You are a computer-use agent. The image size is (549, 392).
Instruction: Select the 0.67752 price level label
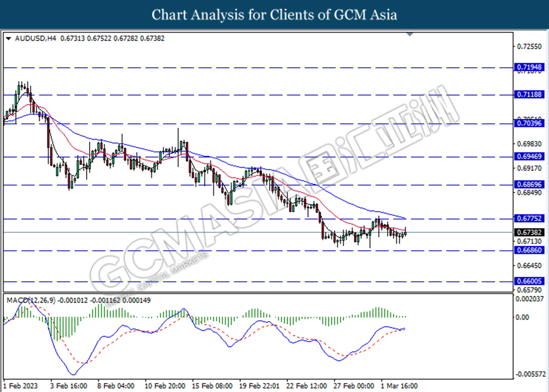point(529,219)
